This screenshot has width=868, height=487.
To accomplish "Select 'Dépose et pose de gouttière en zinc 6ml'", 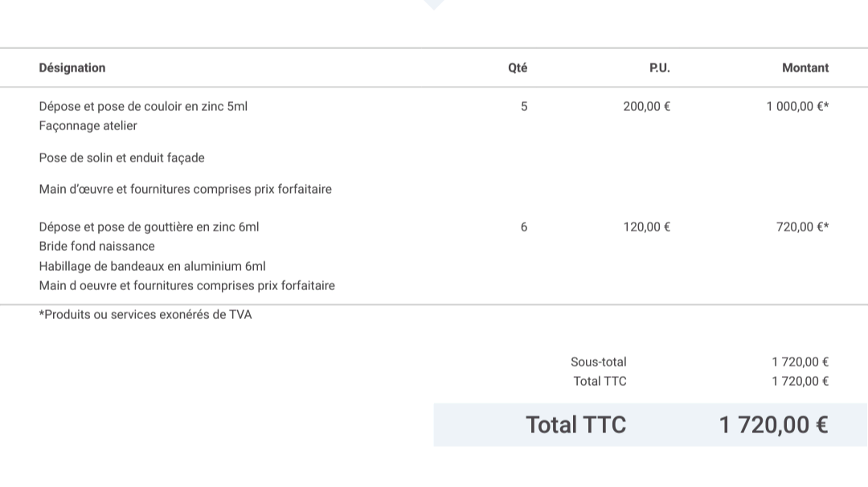I will [149, 227].
